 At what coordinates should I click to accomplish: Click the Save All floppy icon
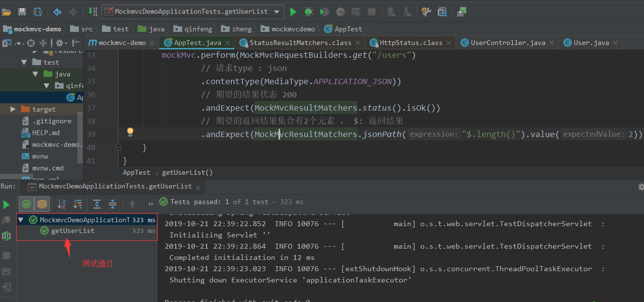pos(22,12)
